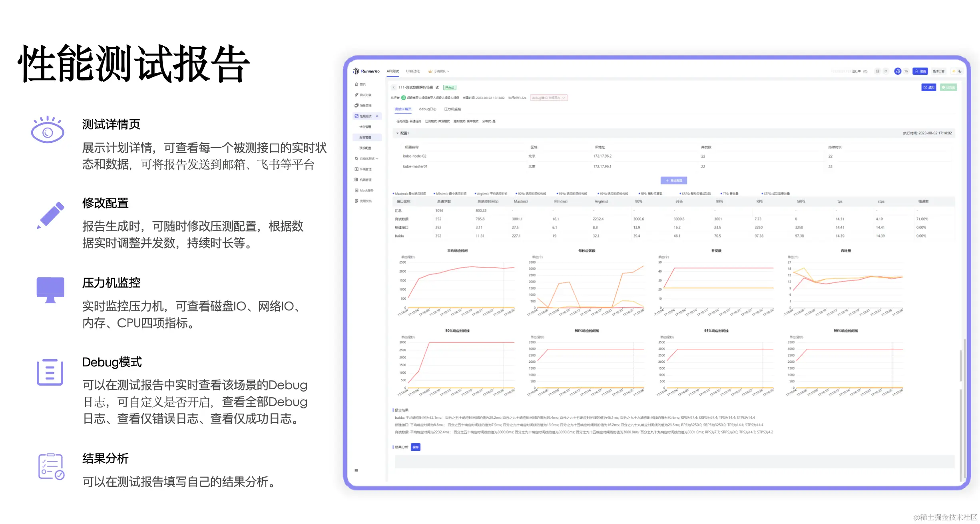
Task: Collapse the 配置1 section triangle
Action: 397,133
